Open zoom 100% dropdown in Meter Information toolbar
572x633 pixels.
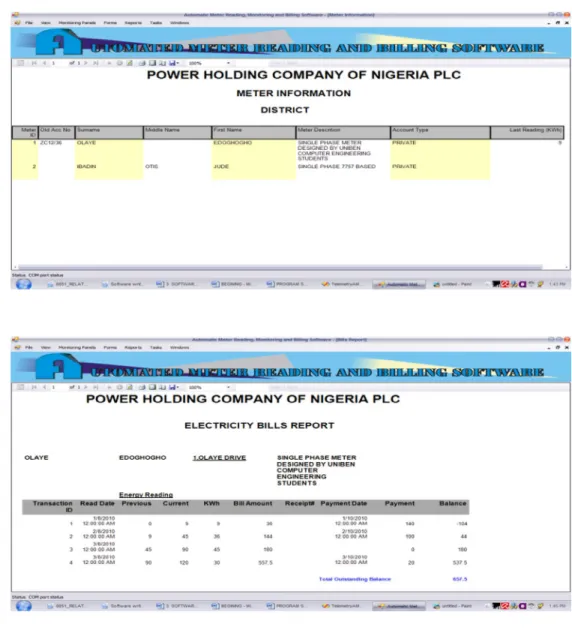coord(210,63)
